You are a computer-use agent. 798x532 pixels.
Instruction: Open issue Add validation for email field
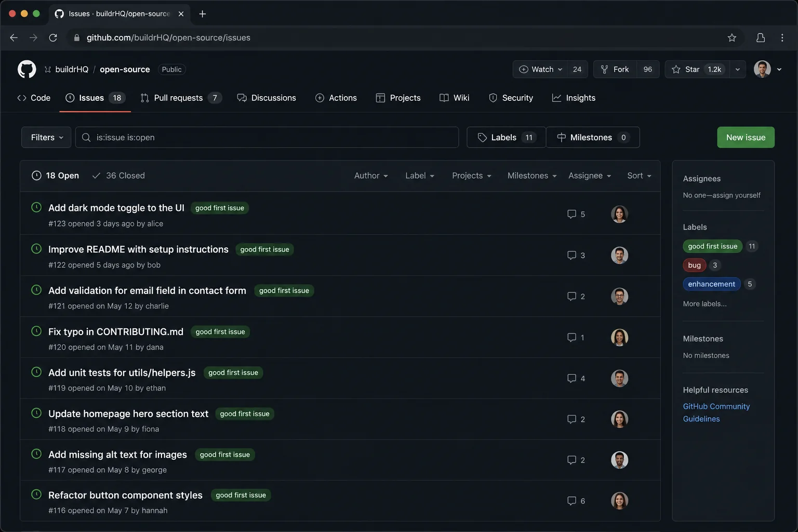click(147, 290)
